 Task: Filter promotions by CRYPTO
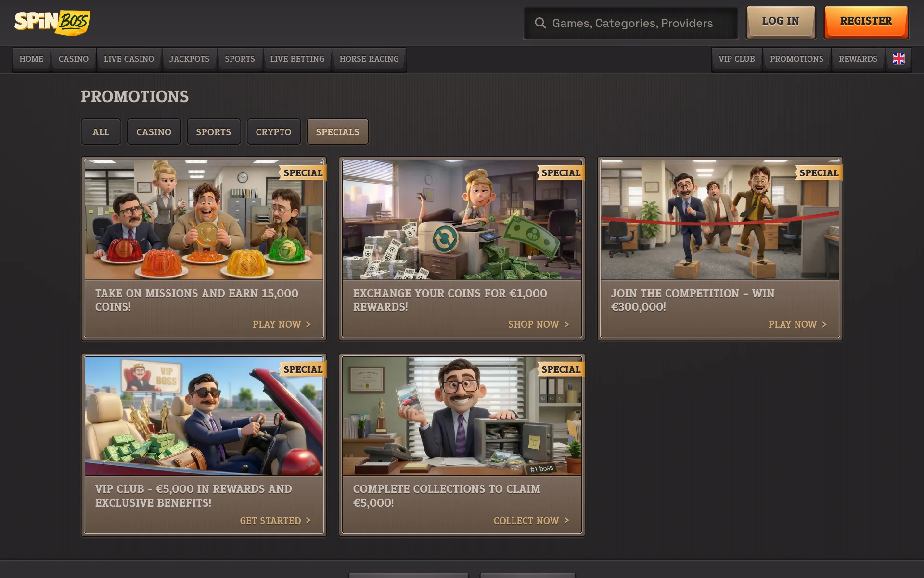pyautogui.click(x=273, y=132)
